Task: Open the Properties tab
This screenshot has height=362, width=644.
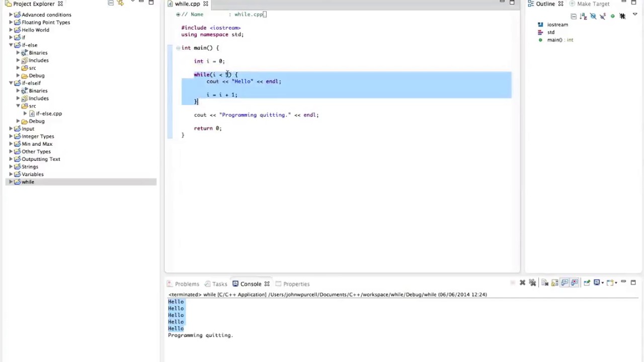Action: (x=292, y=284)
